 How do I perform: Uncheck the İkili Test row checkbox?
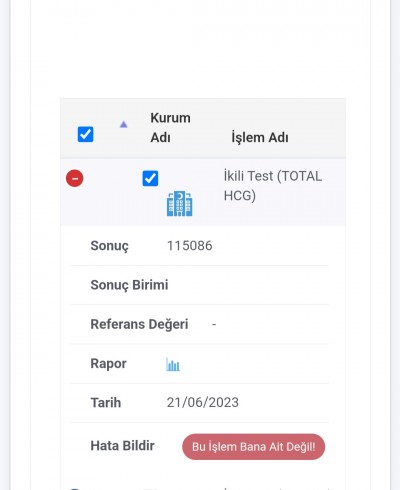150,178
